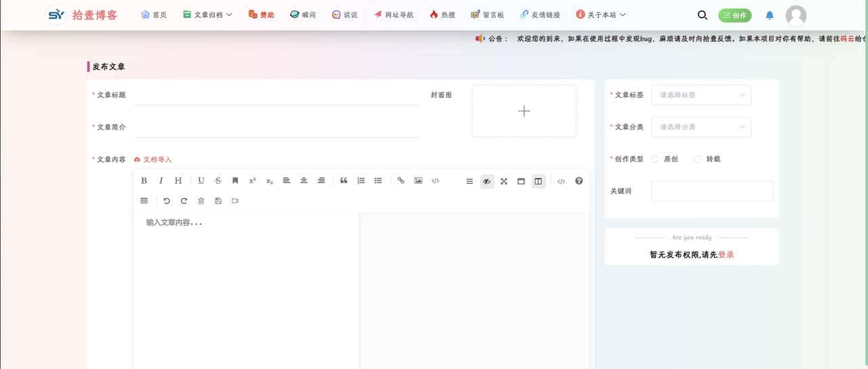Viewport: 868px width, 369px height.
Task: Open the 热搜 nav item
Action: click(x=442, y=14)
